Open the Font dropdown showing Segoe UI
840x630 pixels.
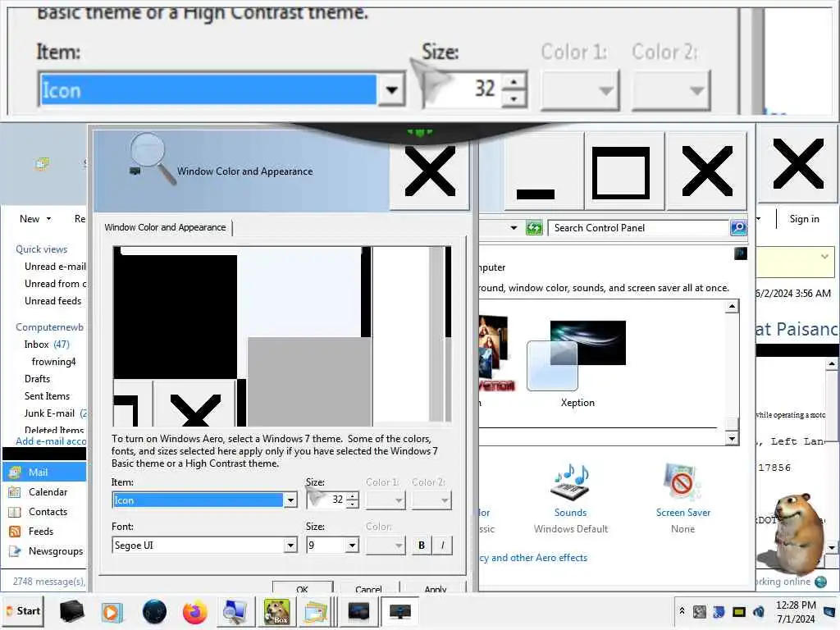tap(290, 546)
